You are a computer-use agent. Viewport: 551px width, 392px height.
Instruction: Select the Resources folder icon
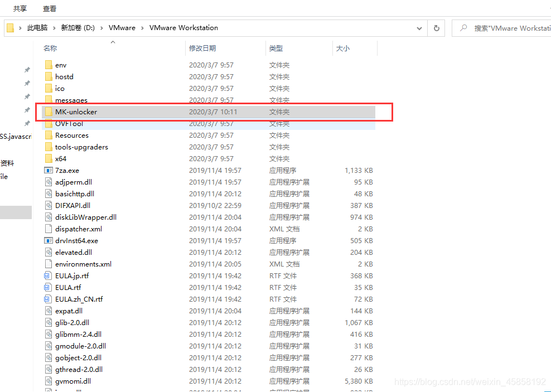point(49,135)
